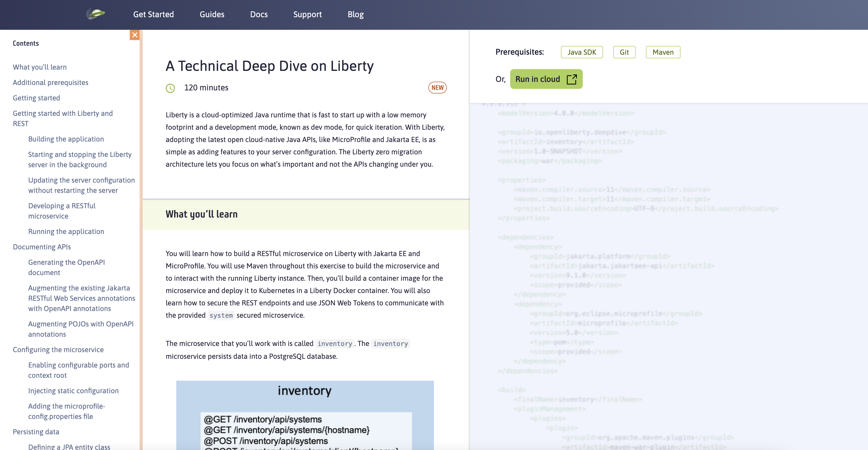
Task: Select the Maven prerequisite tag
Action: (x=663, y=52)
